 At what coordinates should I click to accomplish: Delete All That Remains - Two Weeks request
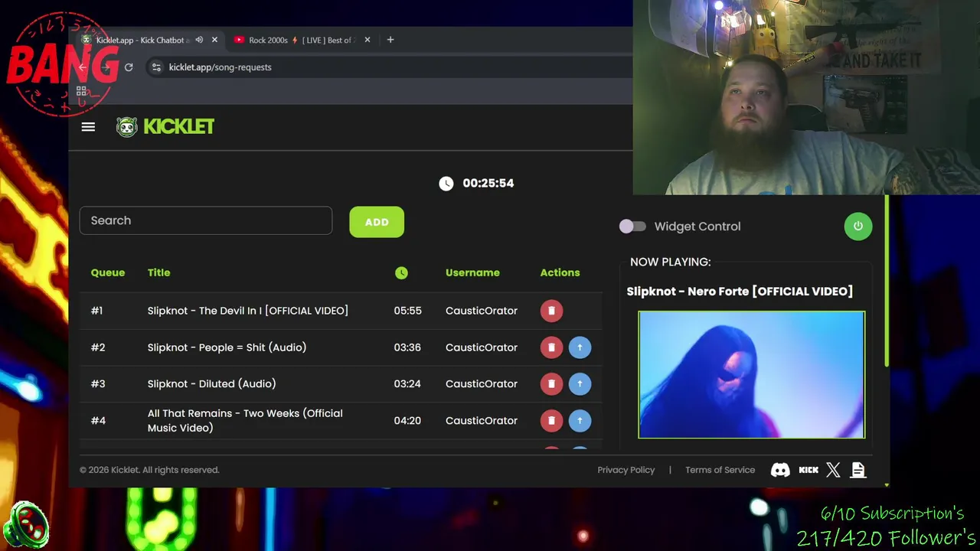(551, 420)
